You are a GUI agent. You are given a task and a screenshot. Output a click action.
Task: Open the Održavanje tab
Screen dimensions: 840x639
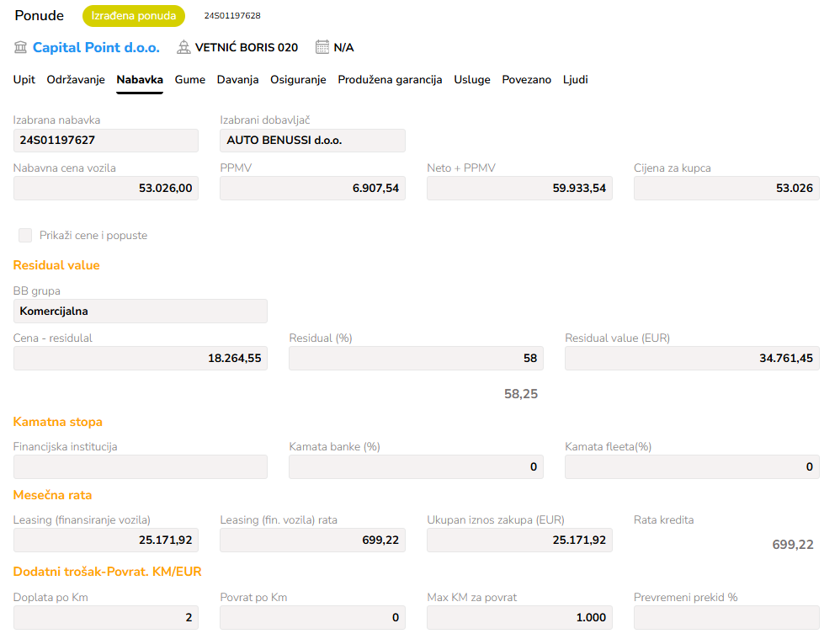click(x=76, y=80)
